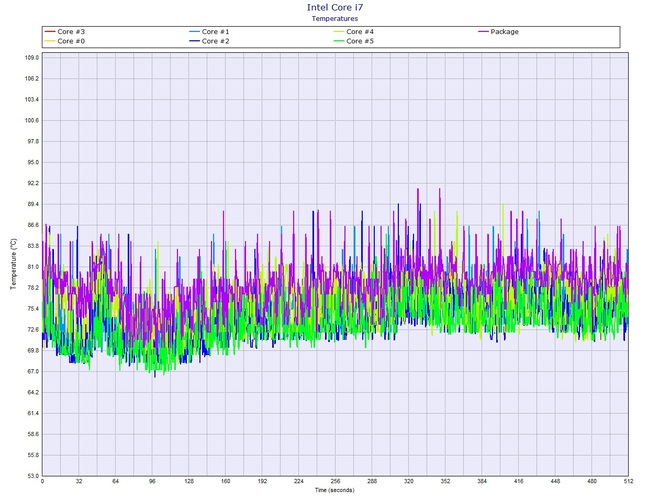Select the Core #2 legend label
The image size is (670, 502).
point(215,41)
